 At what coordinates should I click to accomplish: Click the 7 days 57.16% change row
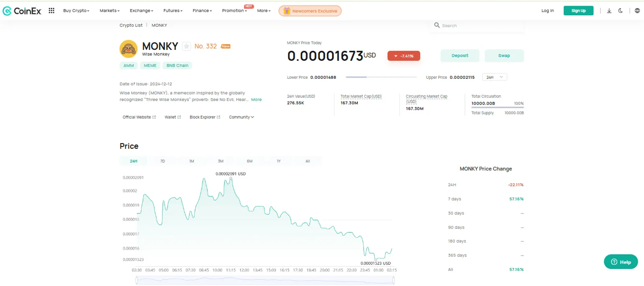click(485, 199)
